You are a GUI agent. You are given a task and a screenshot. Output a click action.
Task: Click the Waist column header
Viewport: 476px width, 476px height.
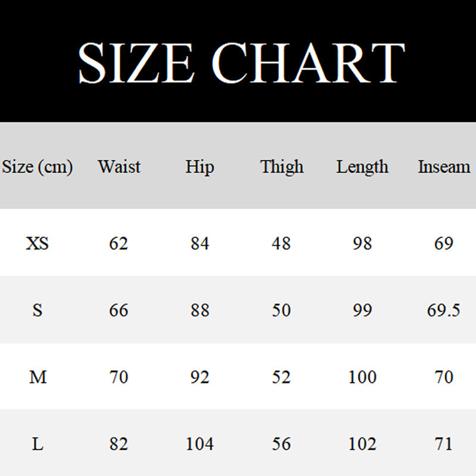[119, 167]
